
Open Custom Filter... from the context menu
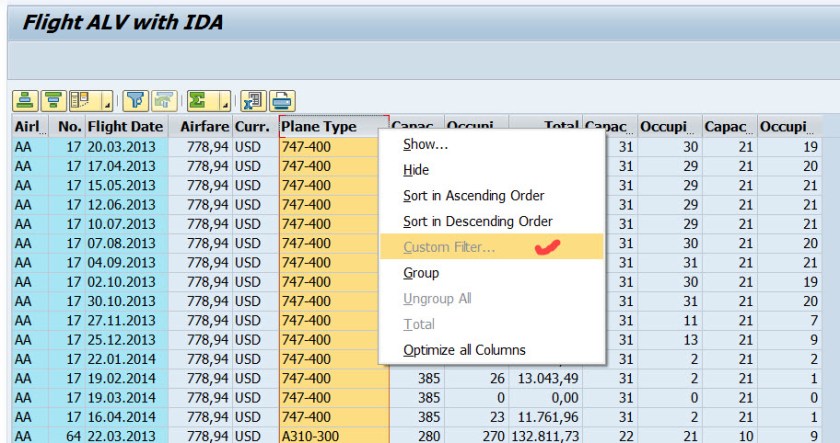[x=492, y=246]
